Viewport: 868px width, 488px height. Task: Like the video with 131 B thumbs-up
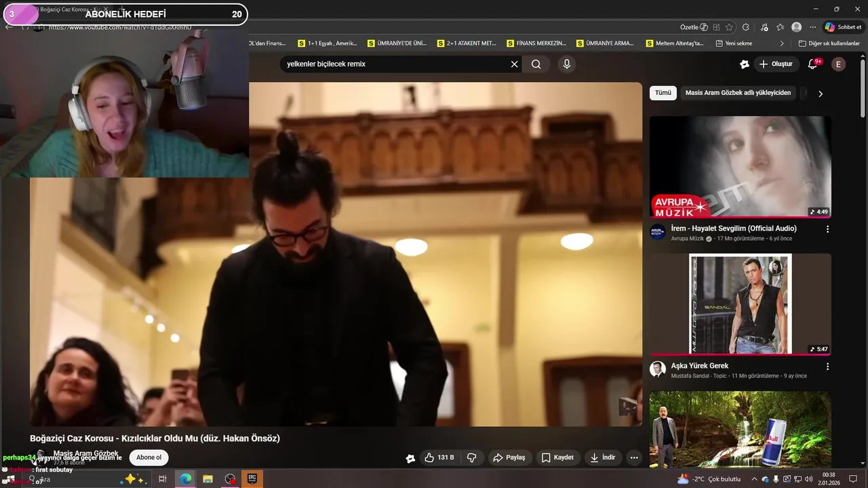pos(439,457)
